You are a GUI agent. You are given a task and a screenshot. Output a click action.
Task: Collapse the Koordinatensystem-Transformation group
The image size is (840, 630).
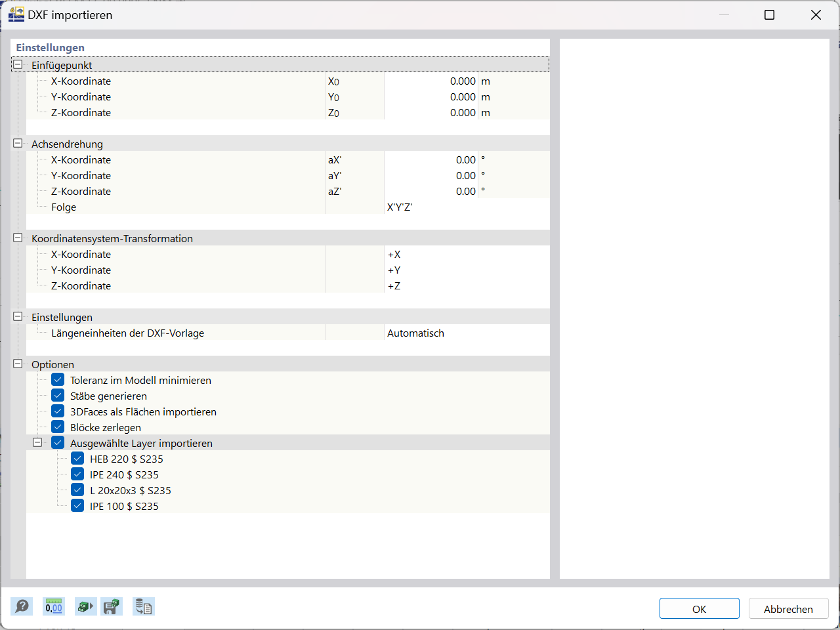coord(17,238)
